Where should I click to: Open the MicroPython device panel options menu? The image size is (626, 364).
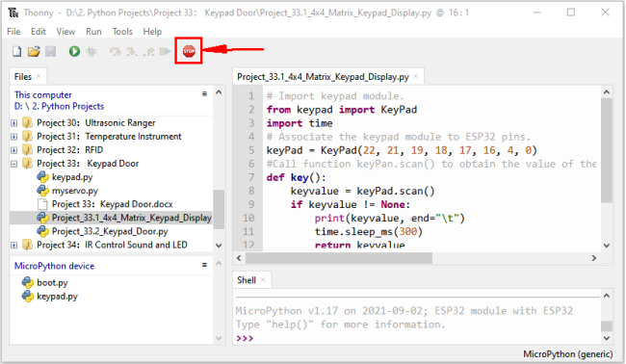click(204, 265)
